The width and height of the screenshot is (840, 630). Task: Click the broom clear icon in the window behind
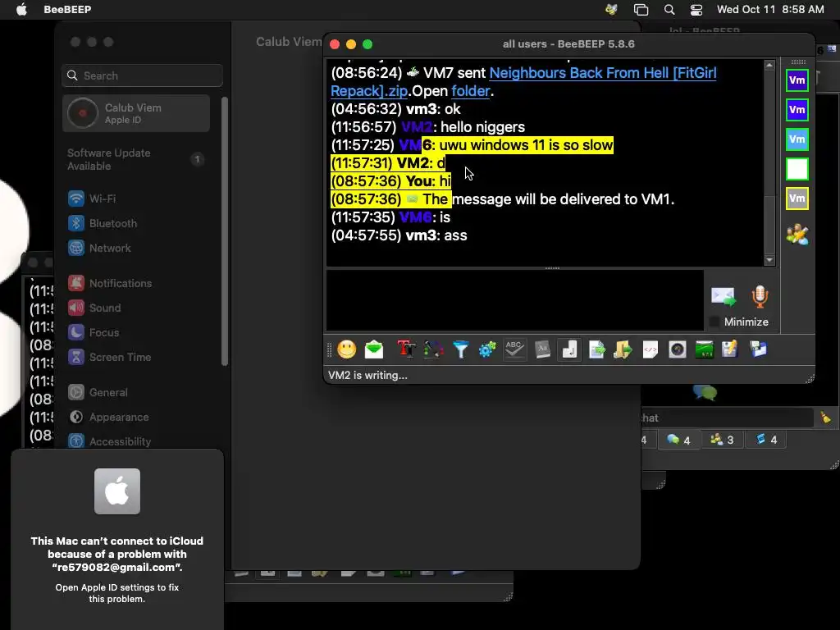(825, 417)
